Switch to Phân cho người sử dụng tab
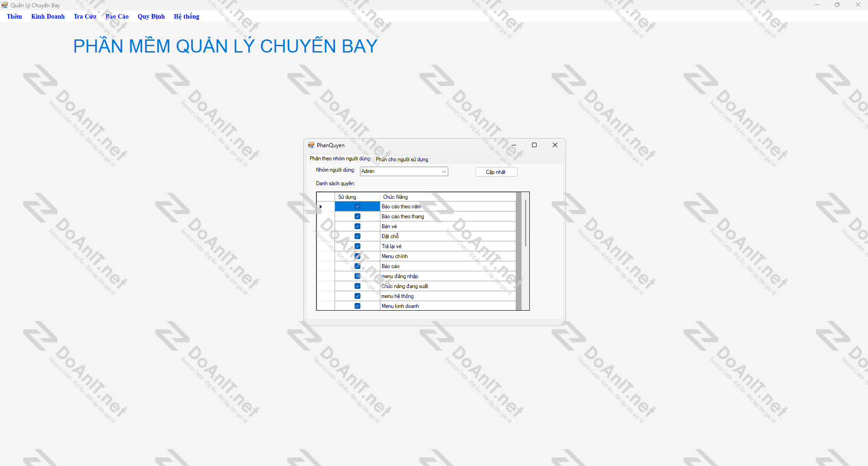This screenshot has height=466, width=868. pyautogui.click(x=402, y=159)
